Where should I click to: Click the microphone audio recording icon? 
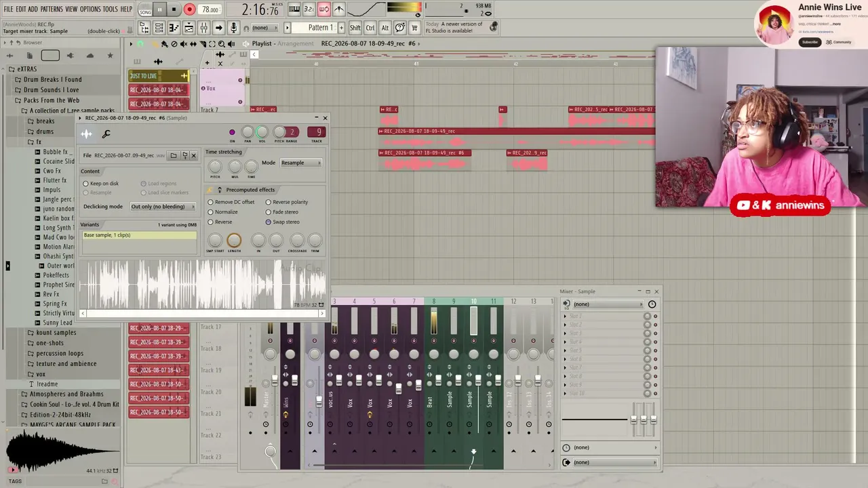[x=233, y=28]
